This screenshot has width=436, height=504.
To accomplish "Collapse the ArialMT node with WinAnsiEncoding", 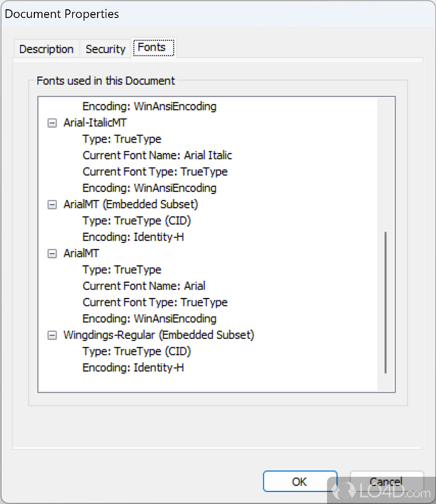I will 52,253.
